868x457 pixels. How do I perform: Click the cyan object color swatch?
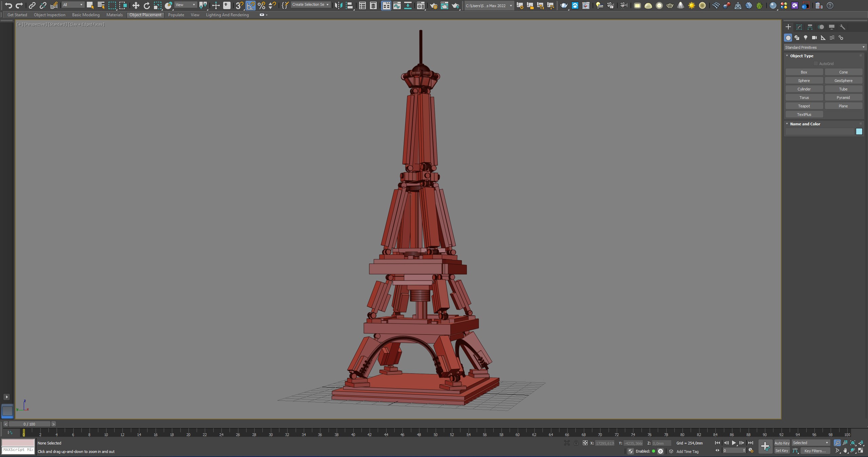[x=859, y=131]
